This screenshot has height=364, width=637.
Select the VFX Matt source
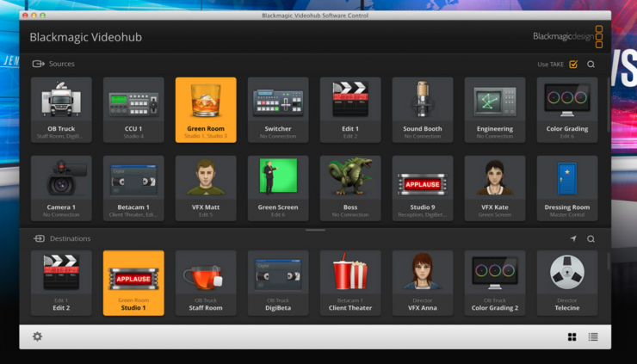(x=206, y=188)
